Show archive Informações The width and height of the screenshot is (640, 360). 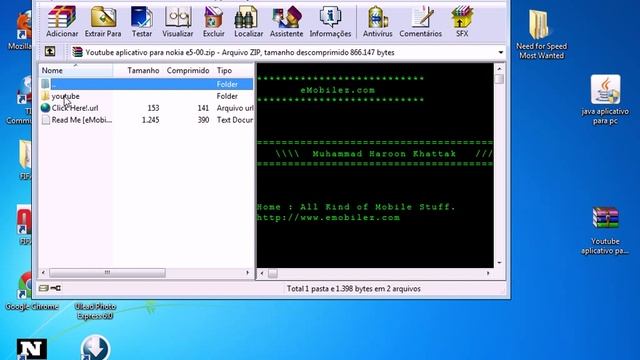tap(330, 21)
